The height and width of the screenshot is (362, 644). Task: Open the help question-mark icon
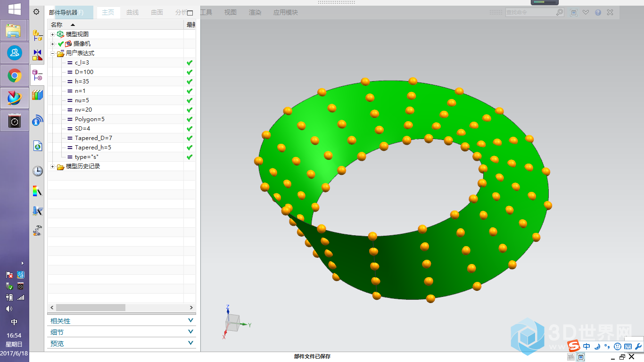click(598, 13)
